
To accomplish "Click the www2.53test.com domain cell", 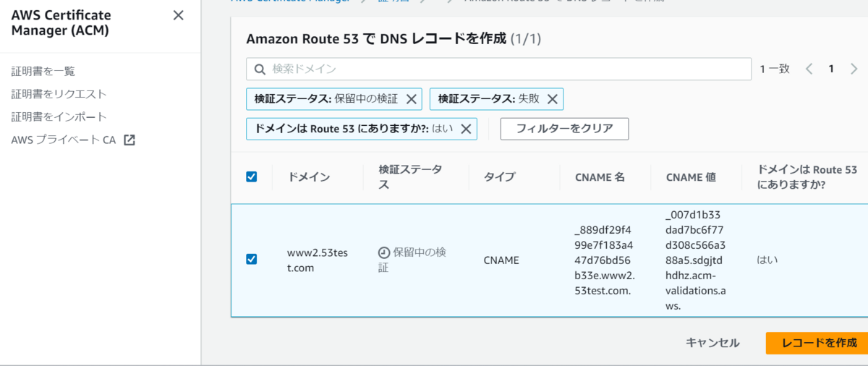I will click(x=318, y=260).
